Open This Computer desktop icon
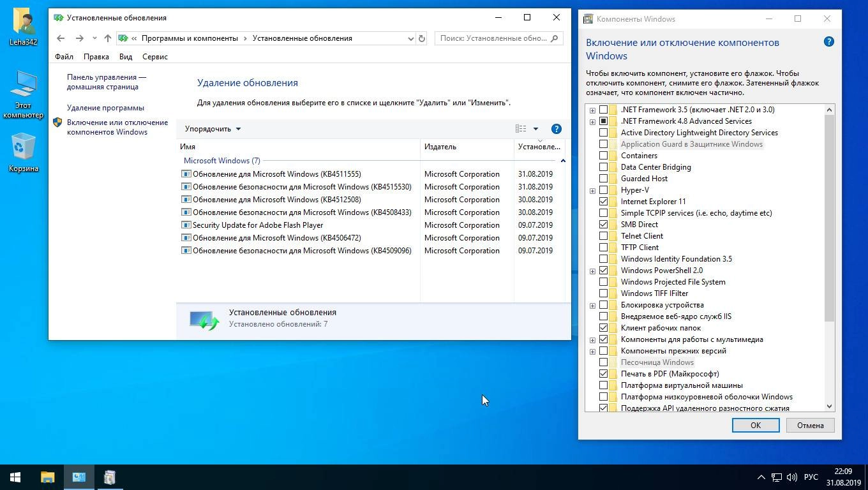 (24, 94)
